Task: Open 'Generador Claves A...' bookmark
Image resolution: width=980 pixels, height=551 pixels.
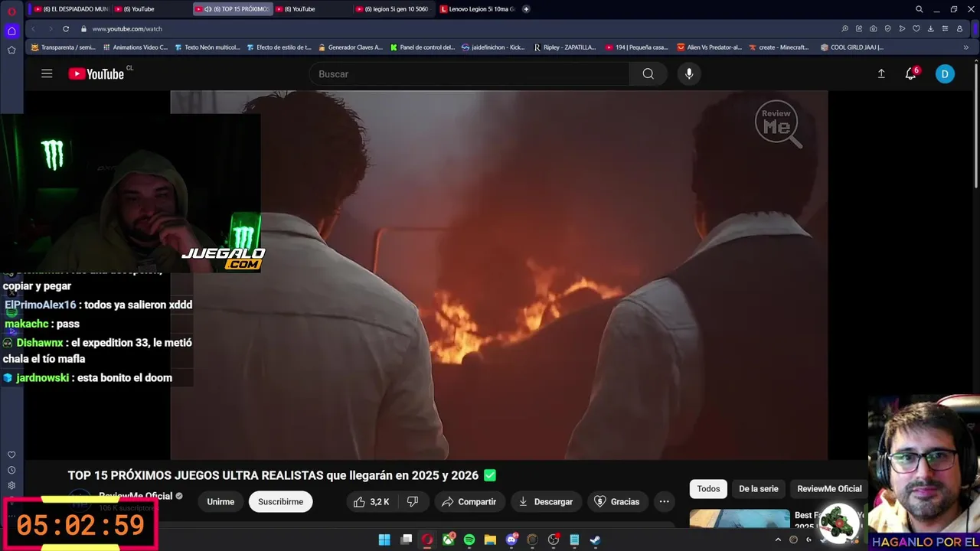Action: (350, 47)
